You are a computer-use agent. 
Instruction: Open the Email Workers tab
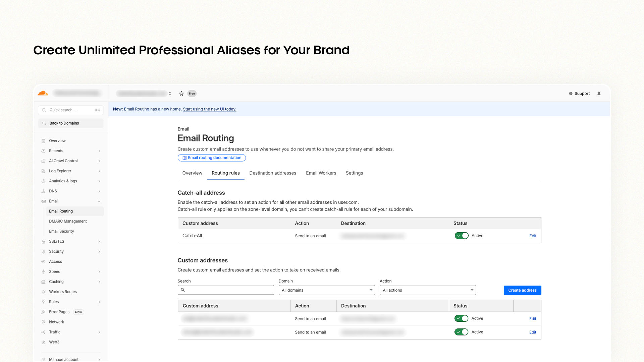(321, 173)
